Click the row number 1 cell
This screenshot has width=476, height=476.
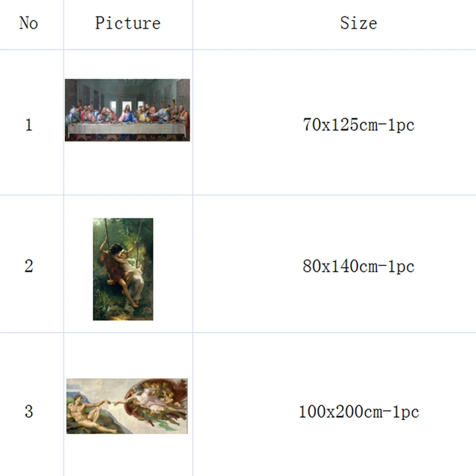tap(29, 125)
